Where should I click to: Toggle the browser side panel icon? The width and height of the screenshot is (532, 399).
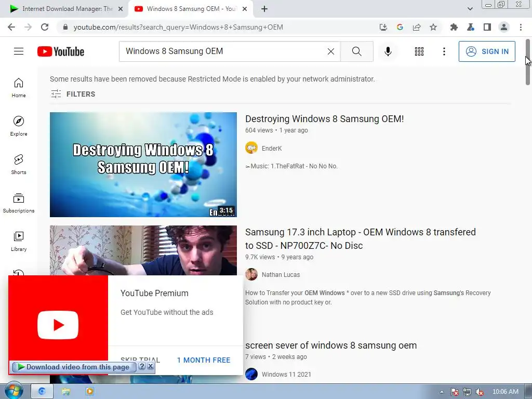tap(487, 27)
